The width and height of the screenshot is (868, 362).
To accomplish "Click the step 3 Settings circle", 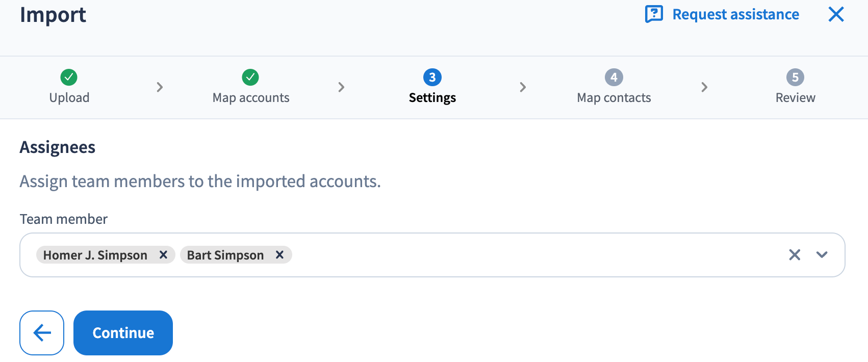I will [432, 77].
